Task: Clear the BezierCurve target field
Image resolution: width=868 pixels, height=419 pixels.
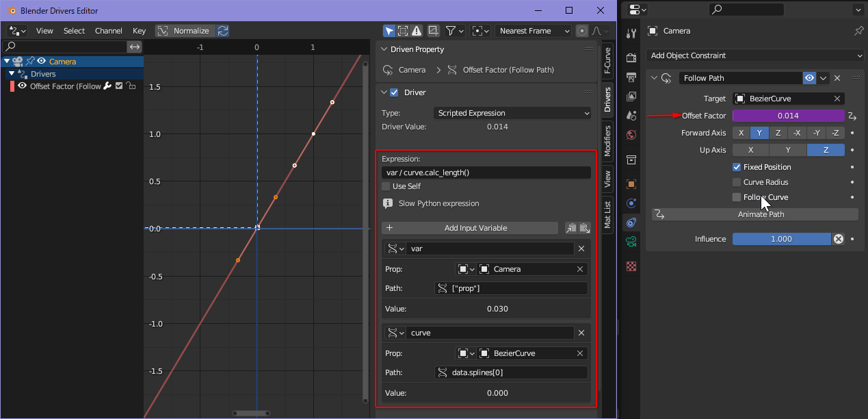Action: point(837,99)
